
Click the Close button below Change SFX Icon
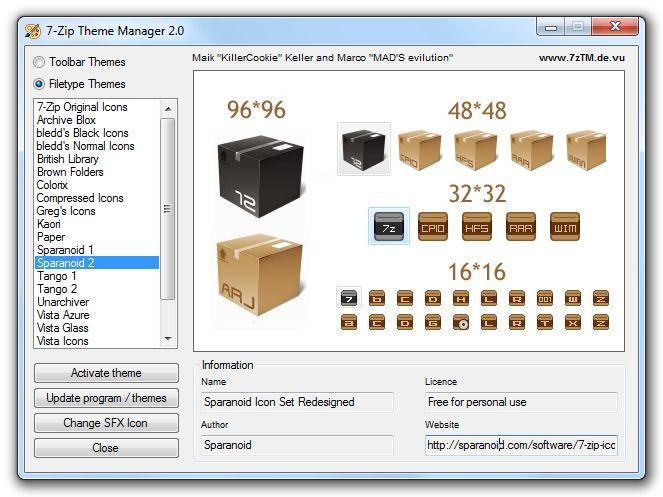[x=106, y=448]
